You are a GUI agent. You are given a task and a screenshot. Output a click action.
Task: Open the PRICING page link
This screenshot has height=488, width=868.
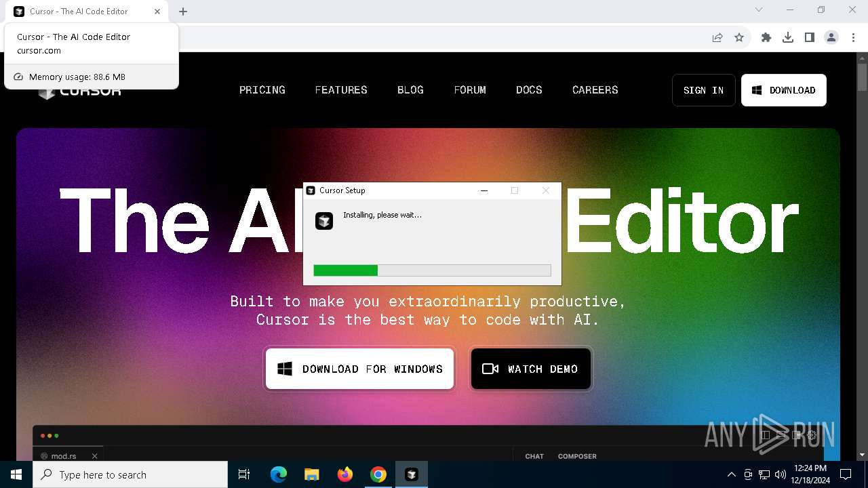(x=262, y=90)
